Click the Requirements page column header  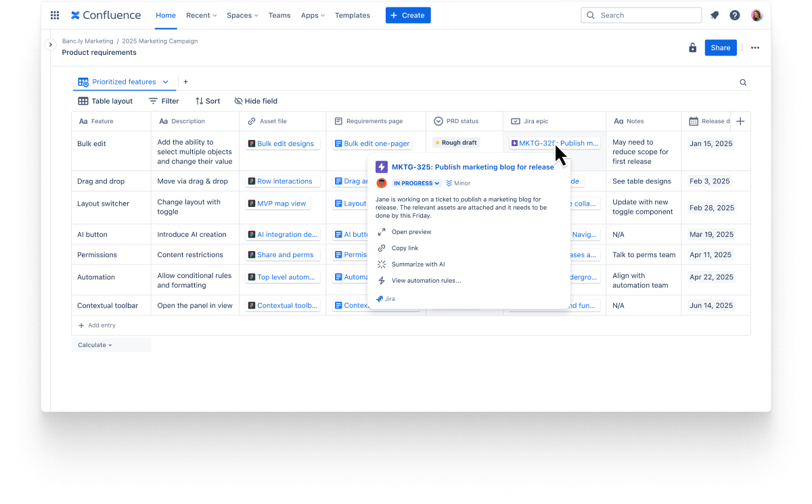point(376,121)
